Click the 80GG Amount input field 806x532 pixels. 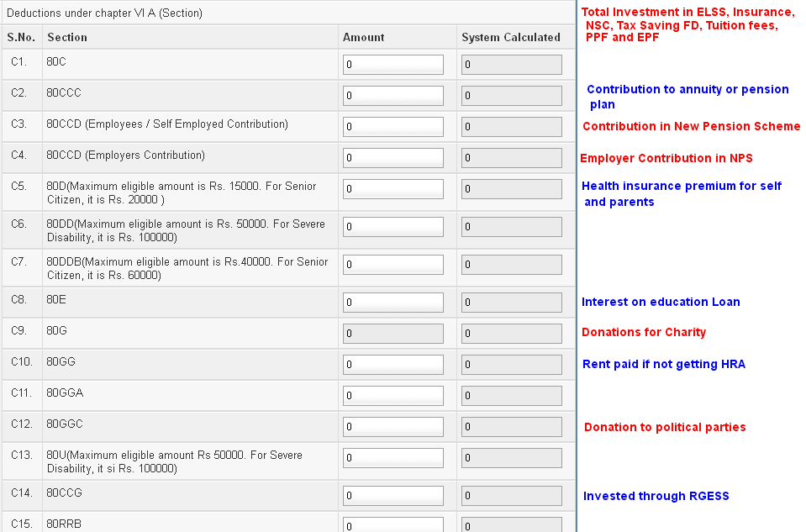pos(393,365)
